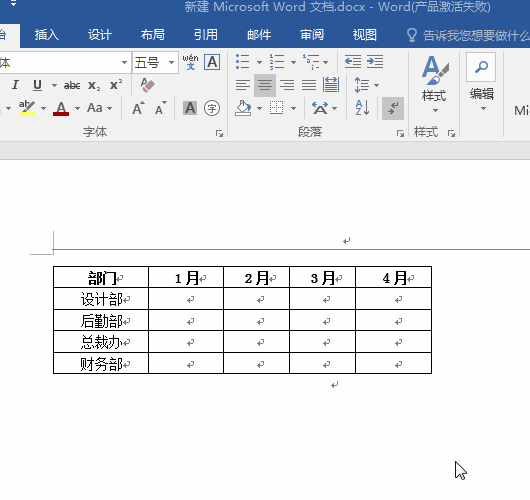This screenshot has height=500, width=530.
Task: Click the 财务部 table cell
Action: coord(101,363)
